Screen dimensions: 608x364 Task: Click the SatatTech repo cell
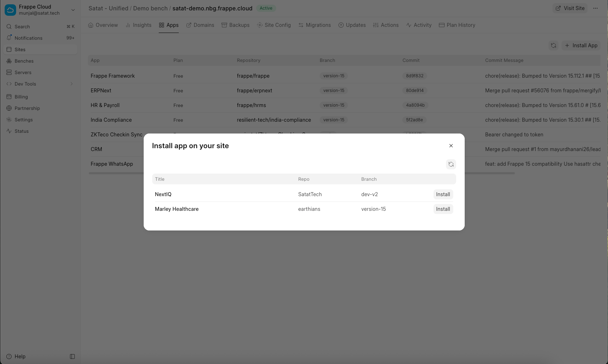pos(310,194)
